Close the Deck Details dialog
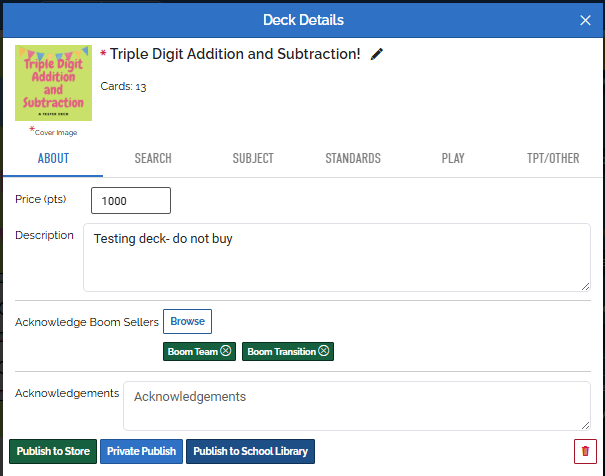The width and height of the screenshot is (605, 476). [x=585, y=20]
